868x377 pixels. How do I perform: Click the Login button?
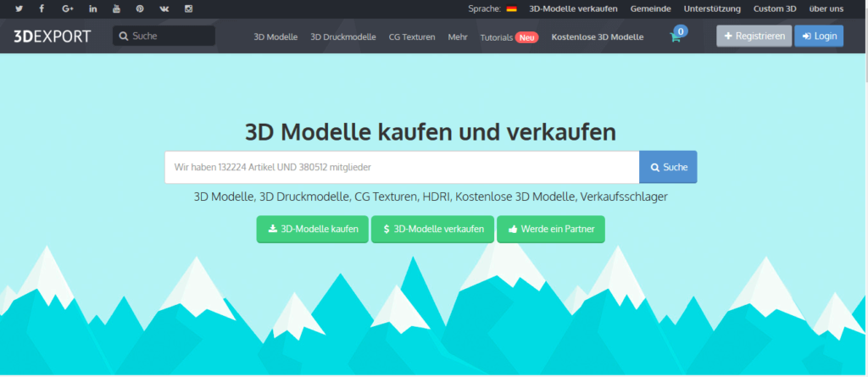819,36
